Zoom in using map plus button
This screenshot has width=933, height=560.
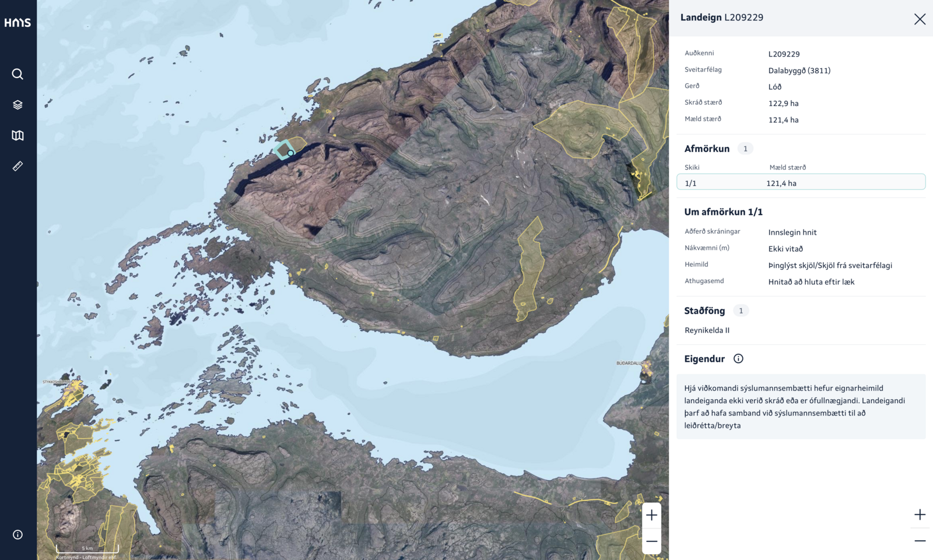point(651,515)
